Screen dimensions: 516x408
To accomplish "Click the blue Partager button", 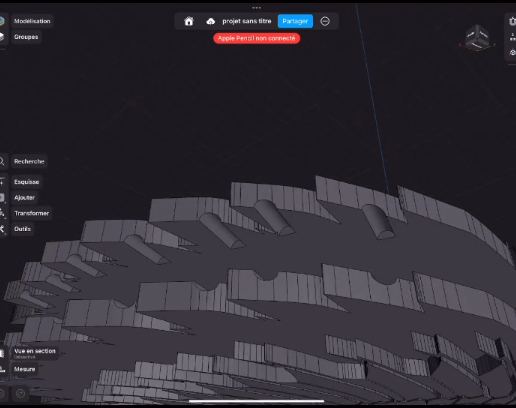I will pyautogui.click(x=295, y=21).
